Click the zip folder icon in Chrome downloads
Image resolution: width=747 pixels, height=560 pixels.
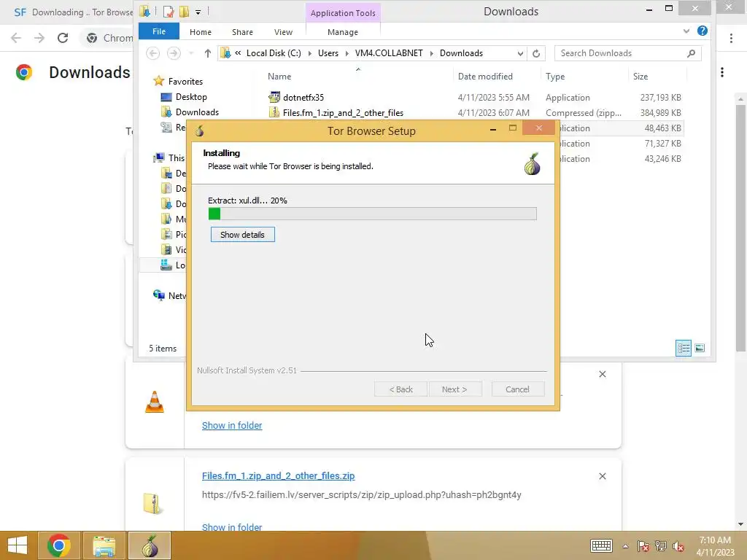[x=153, y=504]
